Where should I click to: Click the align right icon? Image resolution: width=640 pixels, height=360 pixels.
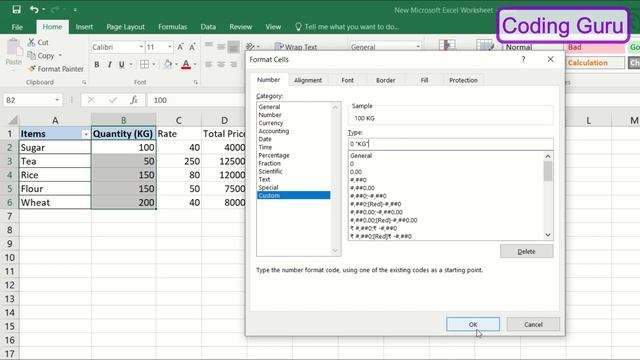tap(233, 64)
